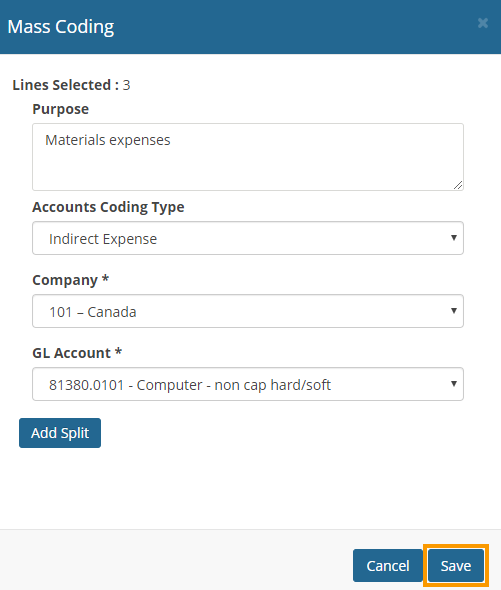Click the resize grip of Purpose textarea
Viewport: 501px width, 590px height.
pos(458,185)
